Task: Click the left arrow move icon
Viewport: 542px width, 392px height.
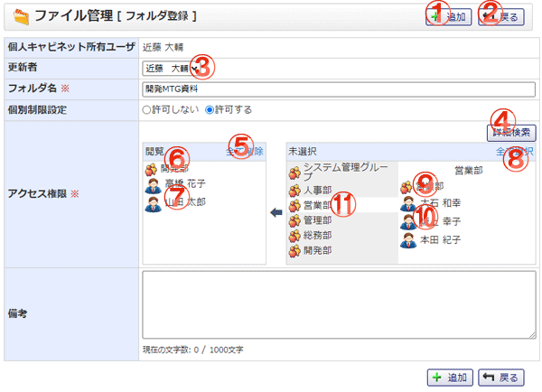Action: point(276,212)
